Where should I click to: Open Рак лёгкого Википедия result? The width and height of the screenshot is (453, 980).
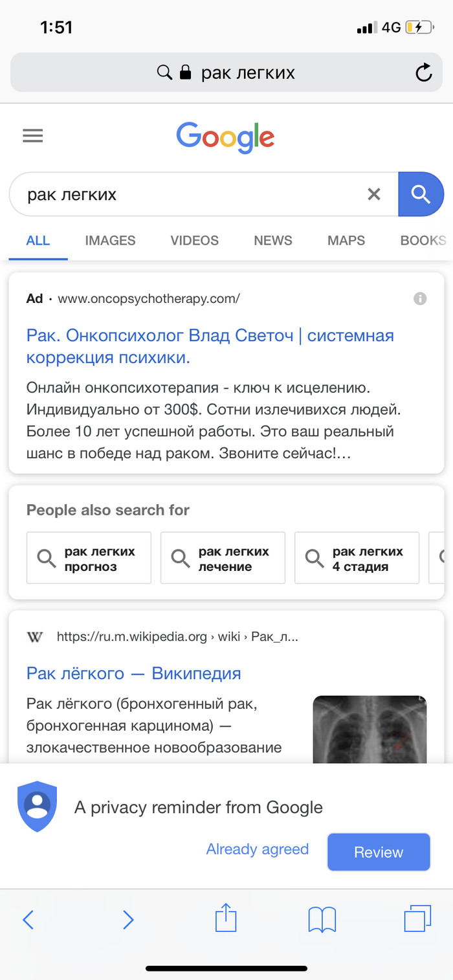click(133, 673)
